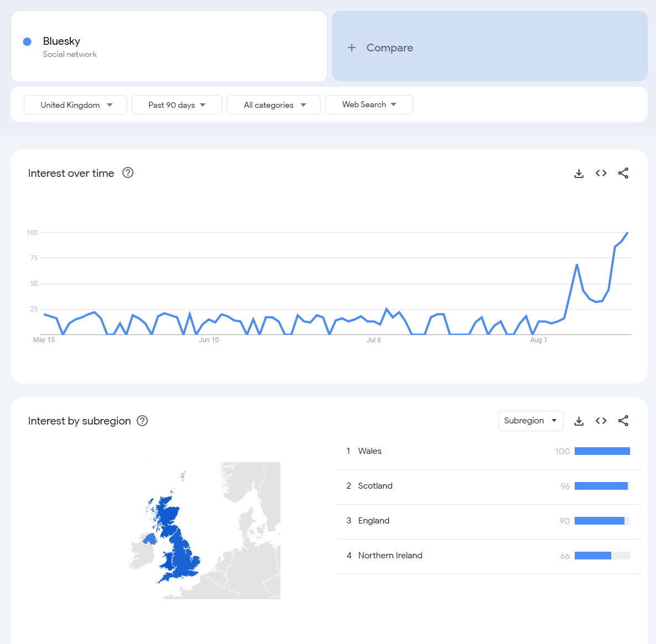Click the plus icon beside Compare
This screenshot has width=656, height=644.
352,48
